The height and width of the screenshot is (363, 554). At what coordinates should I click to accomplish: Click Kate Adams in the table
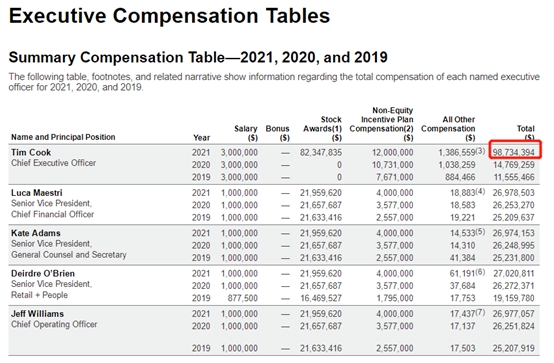point(36,233)
